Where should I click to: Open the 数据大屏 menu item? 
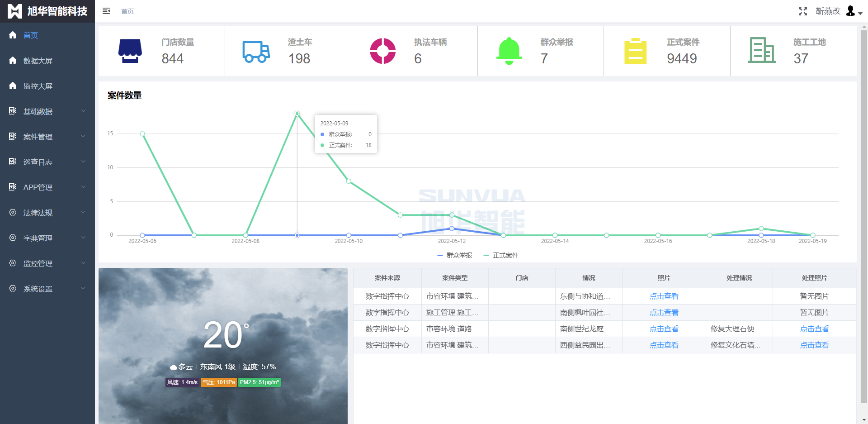(38, 61)
